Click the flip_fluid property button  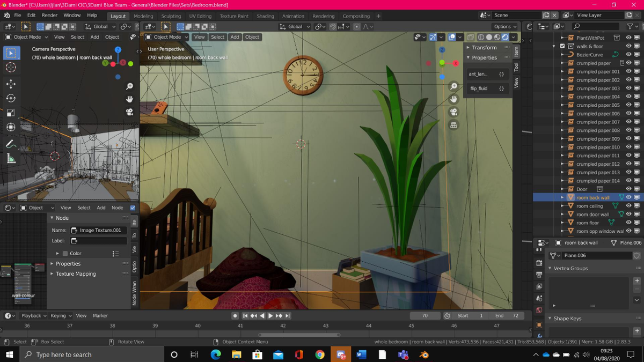487,88
